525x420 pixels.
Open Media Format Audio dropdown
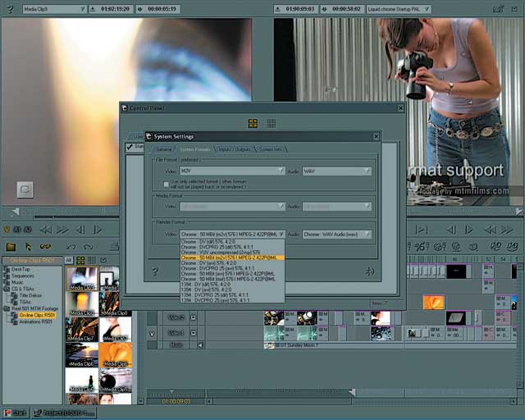pyautogui.click(x=337, y=207)
